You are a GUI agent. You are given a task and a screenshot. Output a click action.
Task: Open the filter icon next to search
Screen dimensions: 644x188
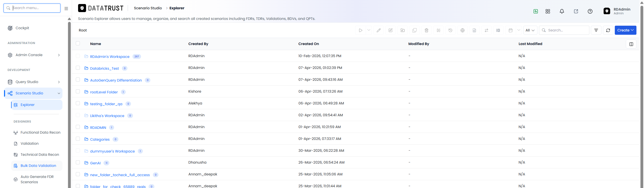[x=596, y=30]
